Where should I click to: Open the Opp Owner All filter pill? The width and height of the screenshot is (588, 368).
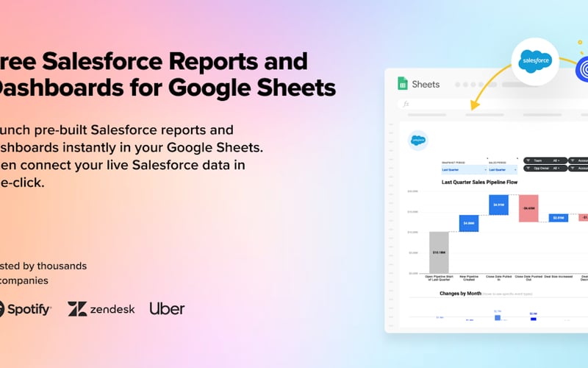pos(545,169)
